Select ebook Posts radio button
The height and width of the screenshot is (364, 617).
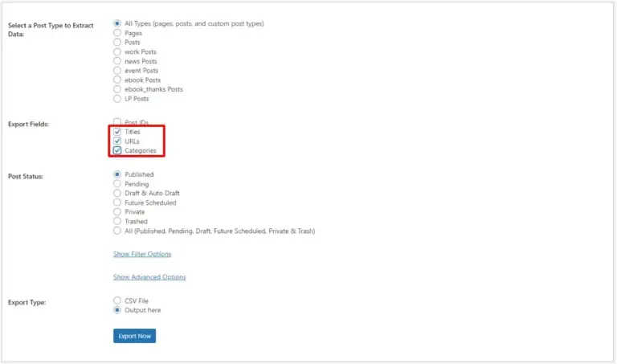pyautogui.click(x=117, y=80)
